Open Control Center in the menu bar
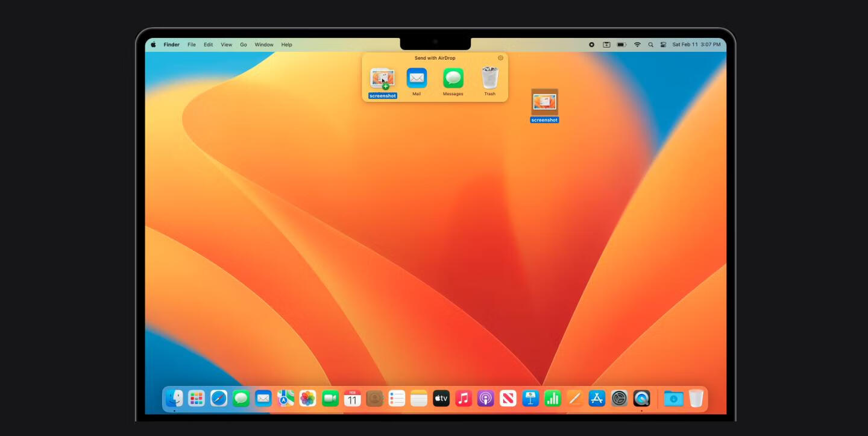The width and height of the screenshot is (868, 436). click(663, 45)
